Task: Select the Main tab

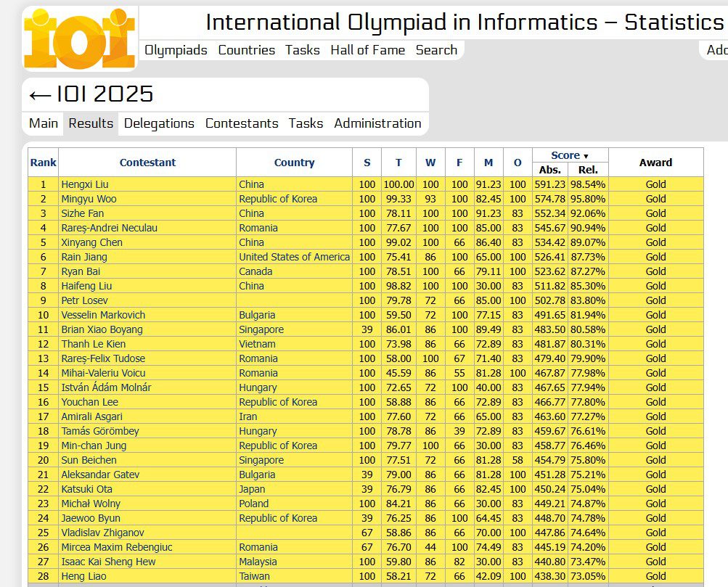Action: 44,123
